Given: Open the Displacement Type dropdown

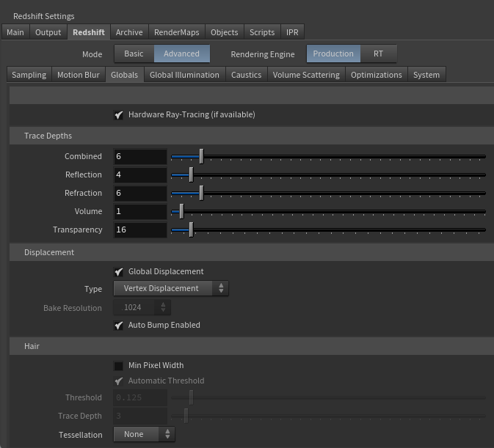Looking at the screenshot, I should pyautogui.click(x=170, y=289).
